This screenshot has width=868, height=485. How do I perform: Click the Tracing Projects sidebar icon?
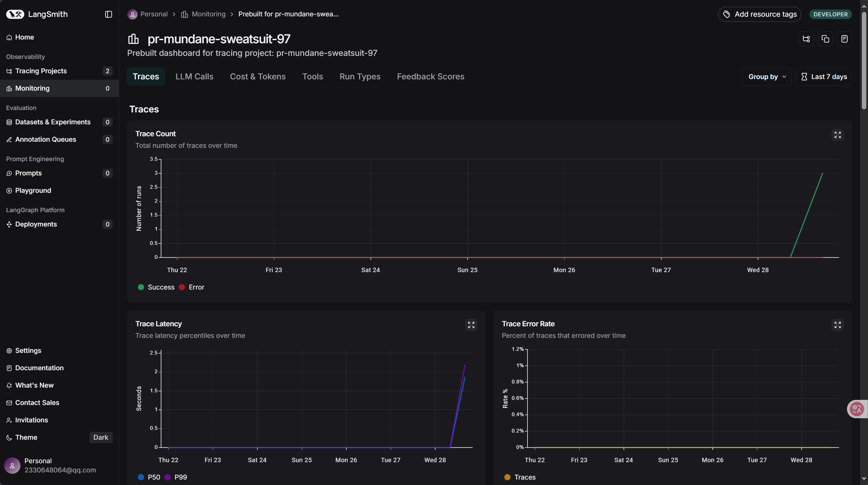pos(9,71)
